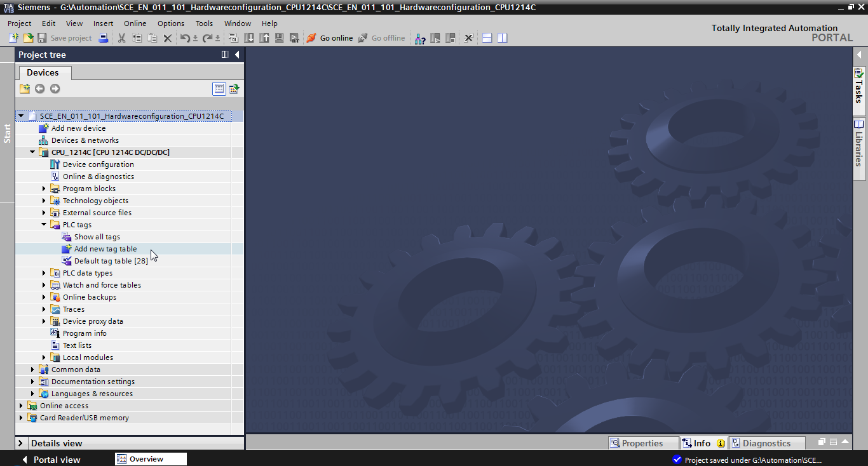Screen dimensions: 868x466
Task: Navigate forward in project tree
Action: [x=55, y=89]
